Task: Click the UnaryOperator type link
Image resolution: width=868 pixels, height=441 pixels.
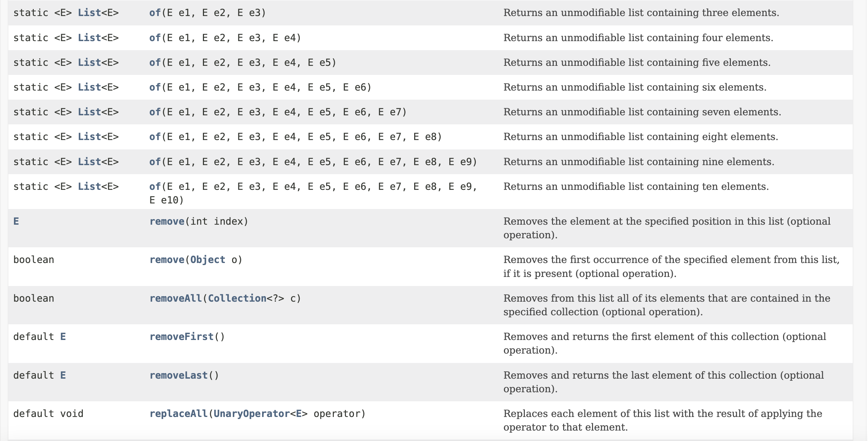Action: tap(252, 414)
